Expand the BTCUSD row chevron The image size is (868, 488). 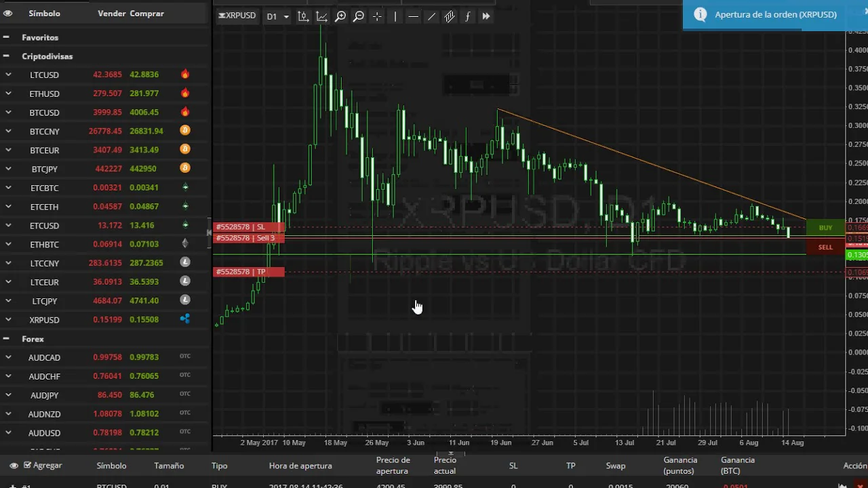pos(8,113)
